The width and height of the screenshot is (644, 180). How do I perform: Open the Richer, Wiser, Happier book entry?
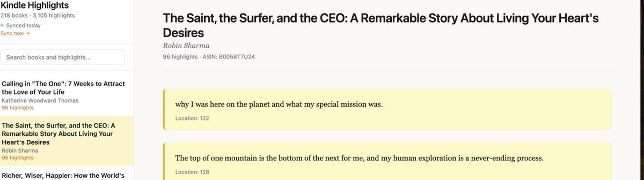(x=63, y=175)
